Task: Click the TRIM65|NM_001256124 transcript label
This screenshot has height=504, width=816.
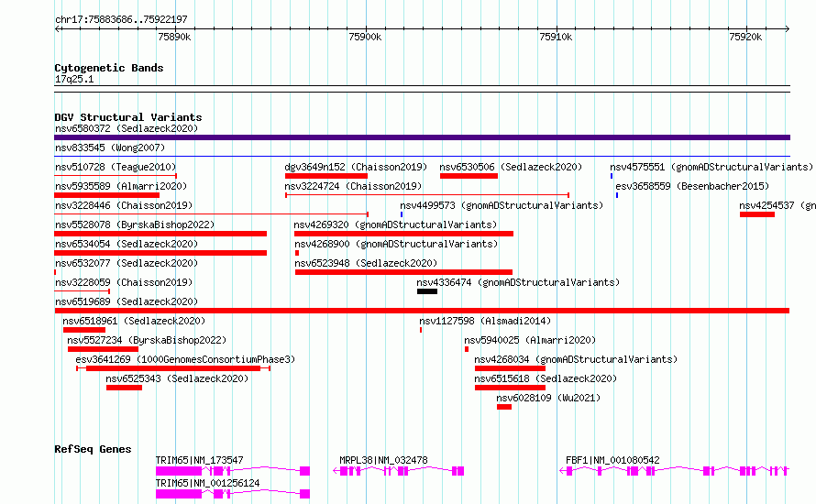Action: tap(207, 483)
